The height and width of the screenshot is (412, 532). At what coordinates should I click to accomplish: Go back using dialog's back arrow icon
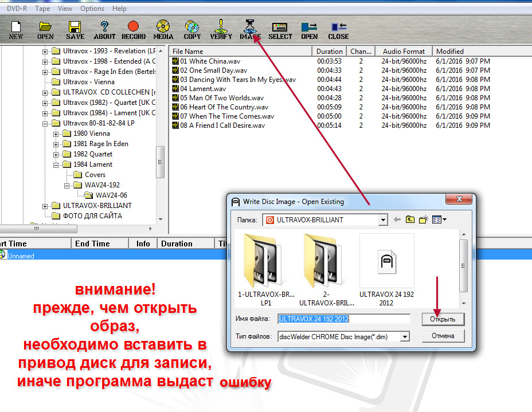click(x=397, y=219)
